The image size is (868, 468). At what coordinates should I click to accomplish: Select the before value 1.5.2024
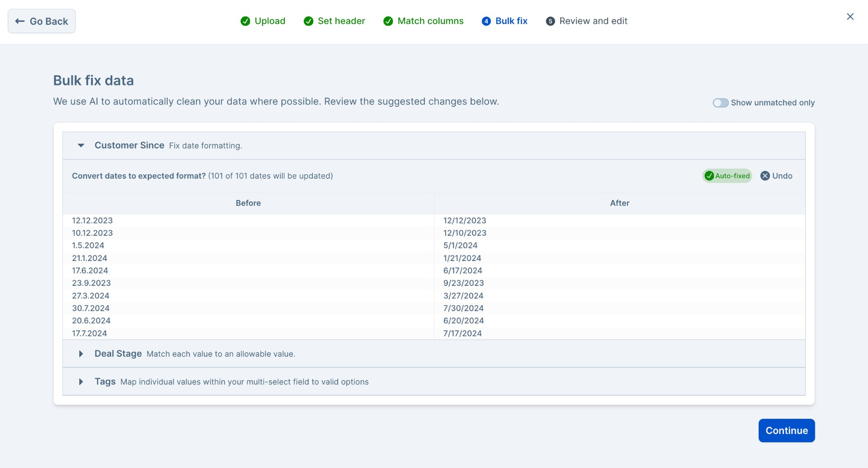pos(88,246)
